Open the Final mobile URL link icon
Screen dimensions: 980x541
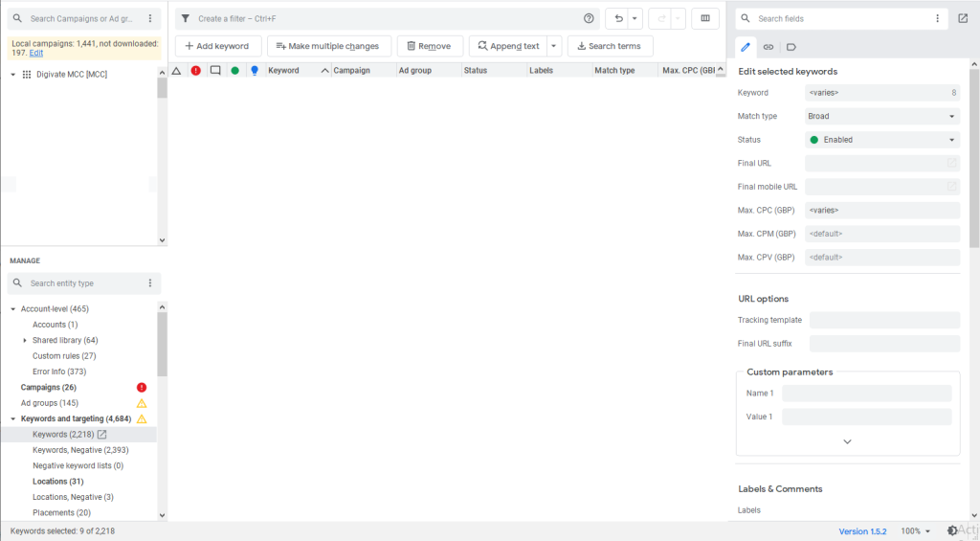(951, 187)
